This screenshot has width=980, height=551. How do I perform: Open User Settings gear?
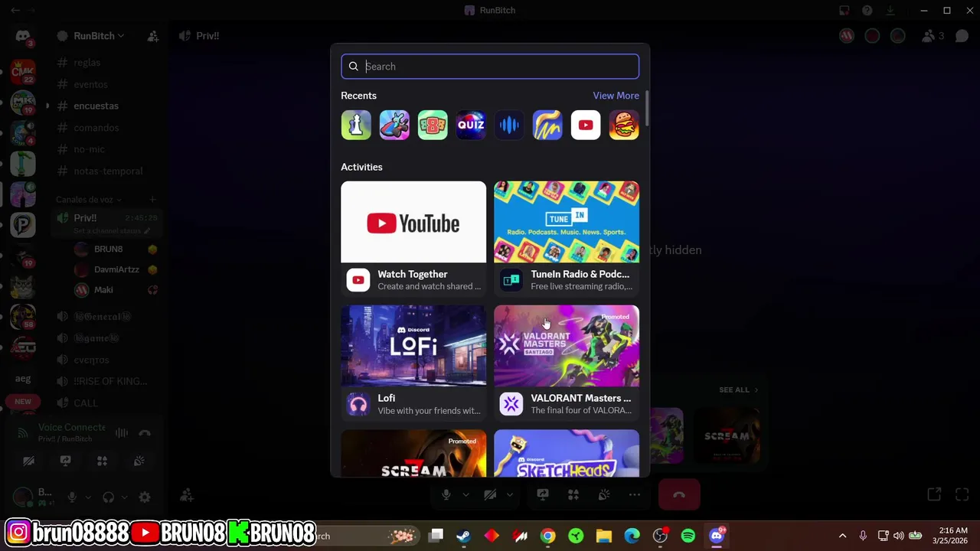point(145,497)
